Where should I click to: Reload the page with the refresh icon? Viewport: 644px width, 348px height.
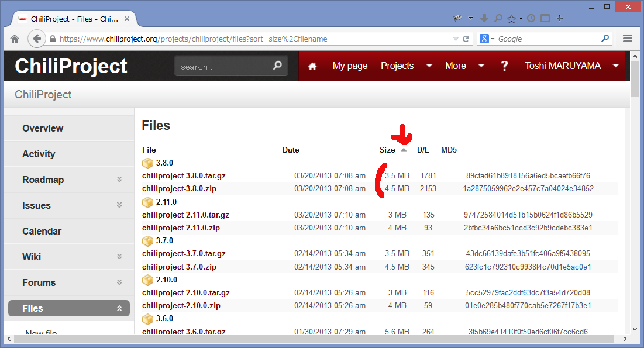click(466, 39)
